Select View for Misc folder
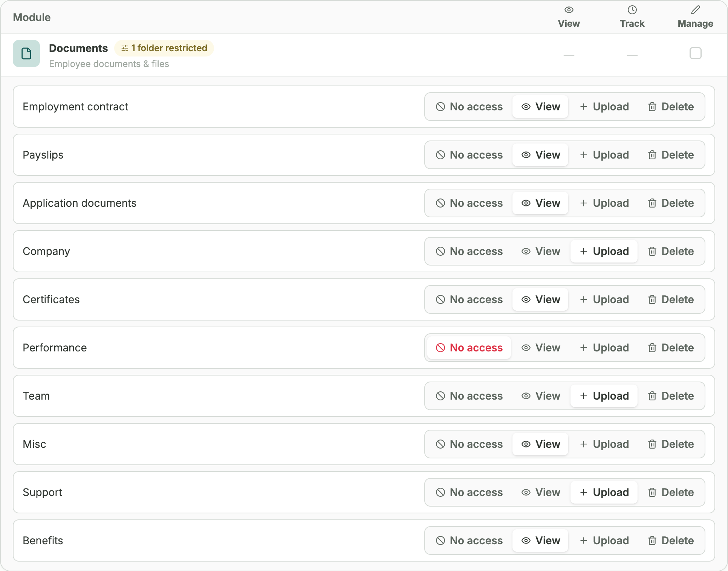728x571 pixels. (540, 444)
